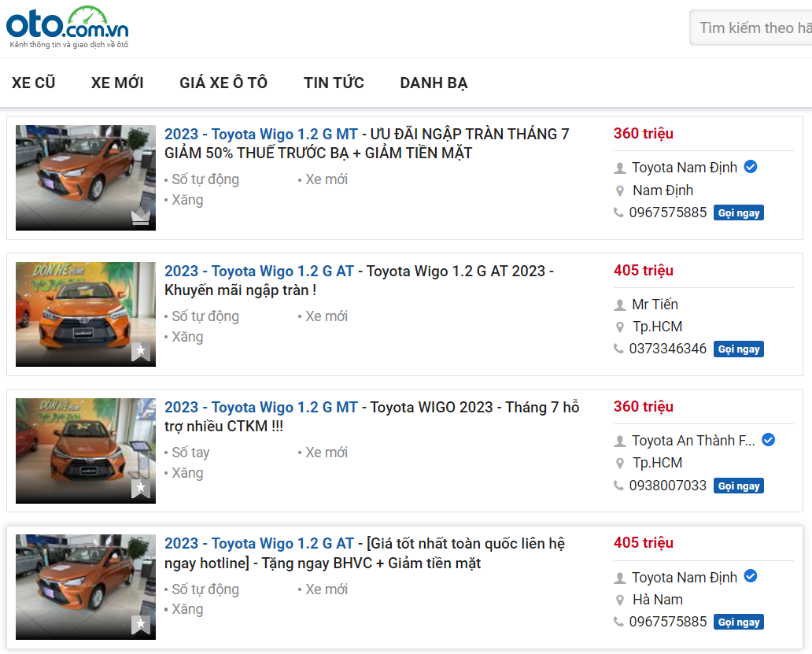Click phone icon beside 0373346346
Screen dimensions: 812x654
[619, 349]
